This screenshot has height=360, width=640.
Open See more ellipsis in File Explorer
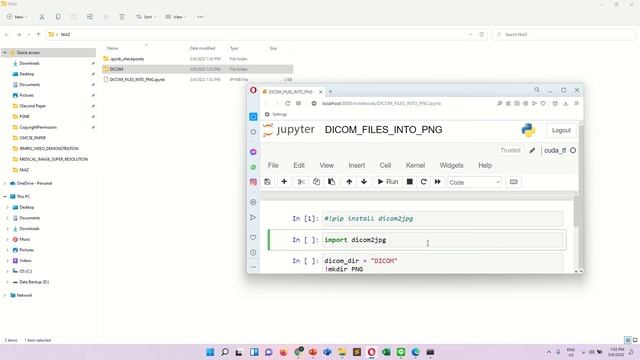pyautogui.click(x=200, y=17)
